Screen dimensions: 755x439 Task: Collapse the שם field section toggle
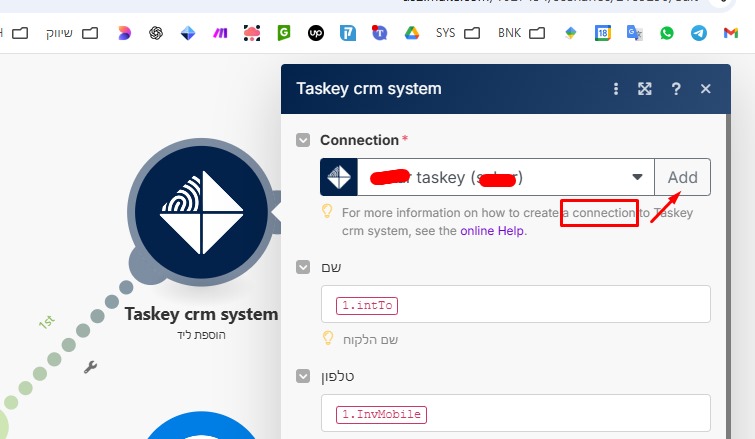(x=303, y=267)
